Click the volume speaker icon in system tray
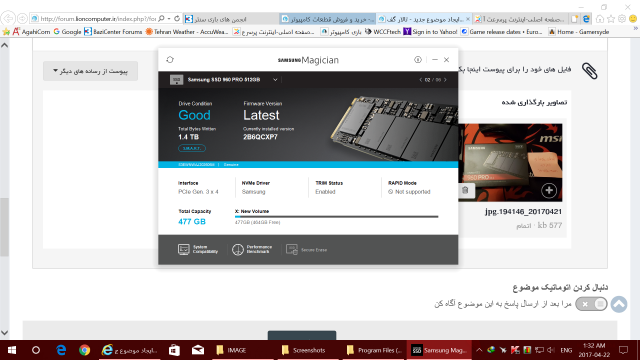The image size is (640, 360). tap(551, 350)
